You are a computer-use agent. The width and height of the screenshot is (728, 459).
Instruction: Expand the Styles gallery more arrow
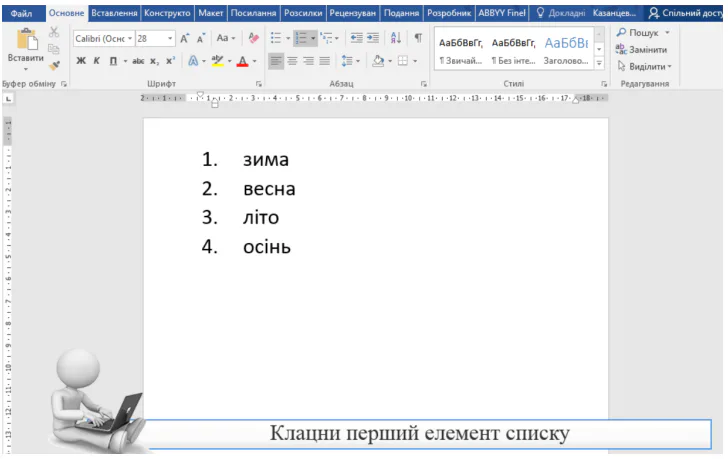point(599,62)
